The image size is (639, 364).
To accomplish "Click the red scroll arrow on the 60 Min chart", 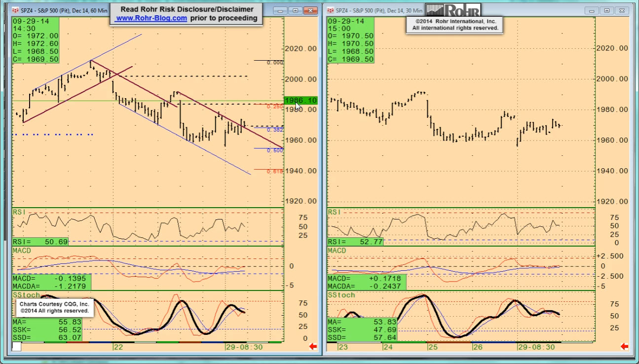I will (312, 347).
